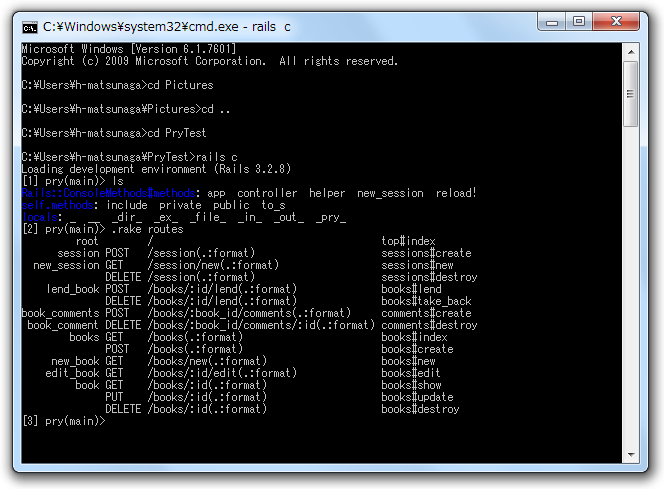This screenshot has height=489, width=664.
Task: Click the top#index route entry
Action: [x=408, y=241]
